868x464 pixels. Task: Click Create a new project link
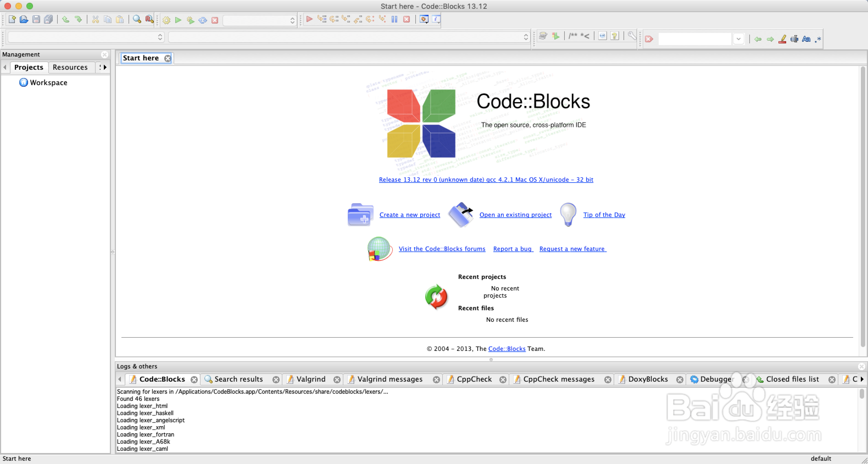click(410, 214)
